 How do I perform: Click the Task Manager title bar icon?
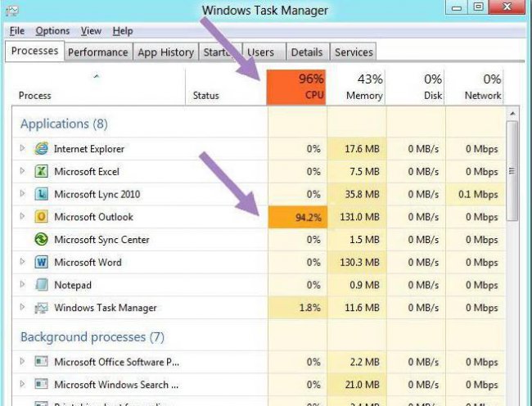[x=12, y=11]
